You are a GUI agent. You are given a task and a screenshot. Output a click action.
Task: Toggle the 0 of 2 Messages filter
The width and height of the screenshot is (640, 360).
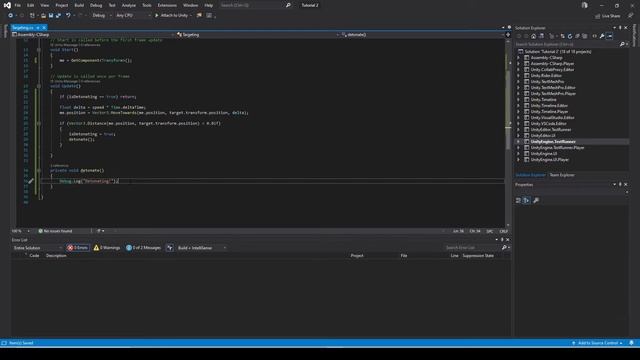[x=143, y=248]
